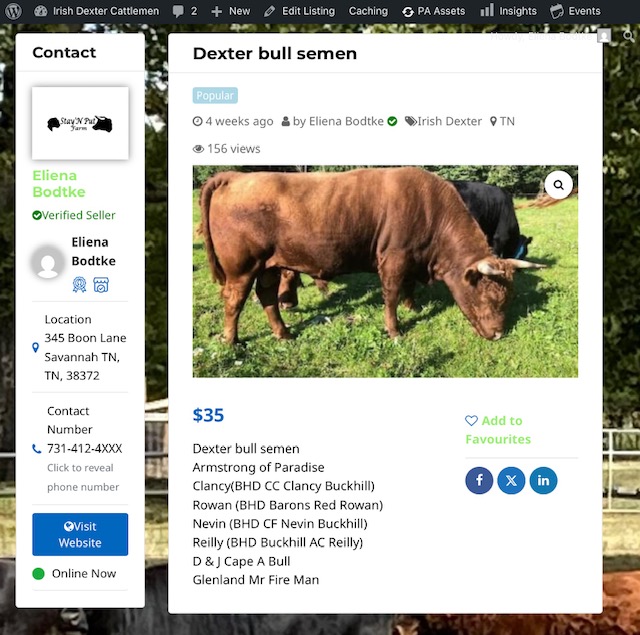Screen dimensions: 640x635
Task: Open the comments bubble in admin bar
Action: click(x=184, y=11)
